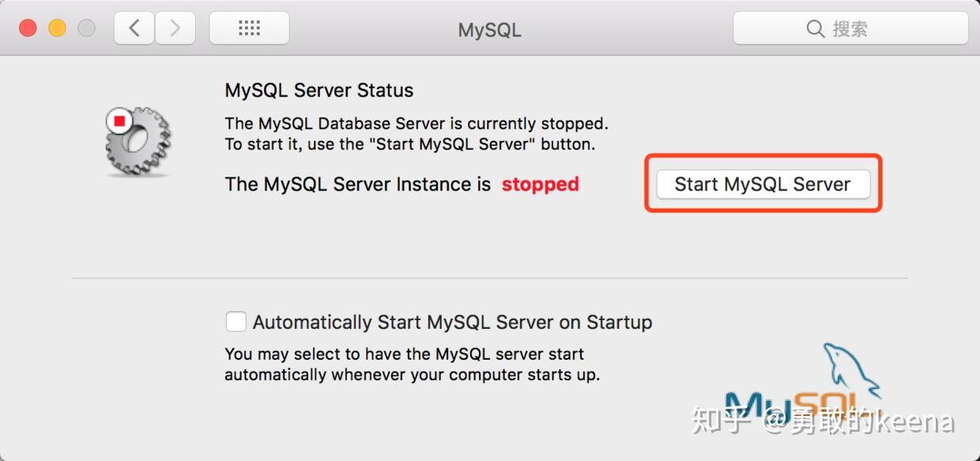Click the yellow minimize window button
This screenshot has height=461, width=980.
pyautogui.click(x=56, y=26)
